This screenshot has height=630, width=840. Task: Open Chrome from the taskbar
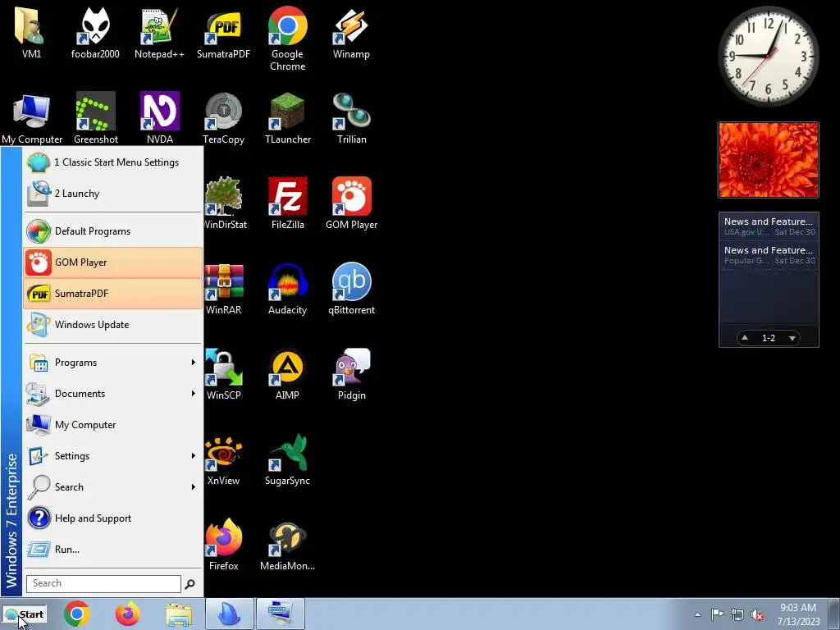click(x=76, y=614)
